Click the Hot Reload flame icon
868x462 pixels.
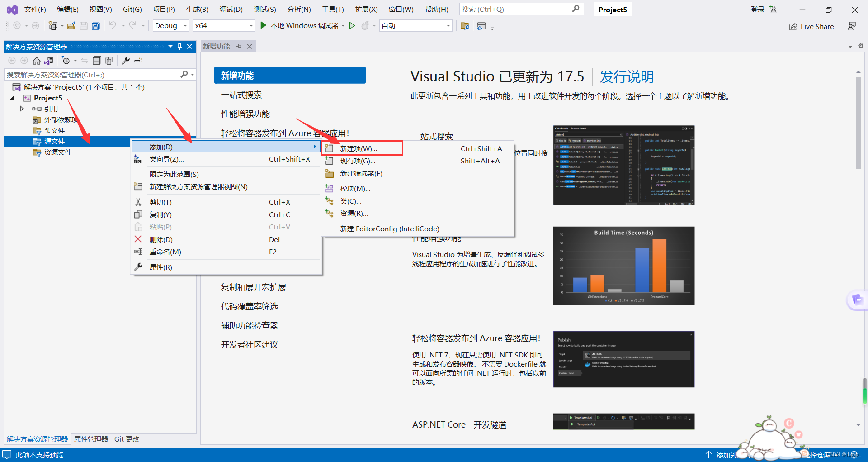[x=365, y=26]
